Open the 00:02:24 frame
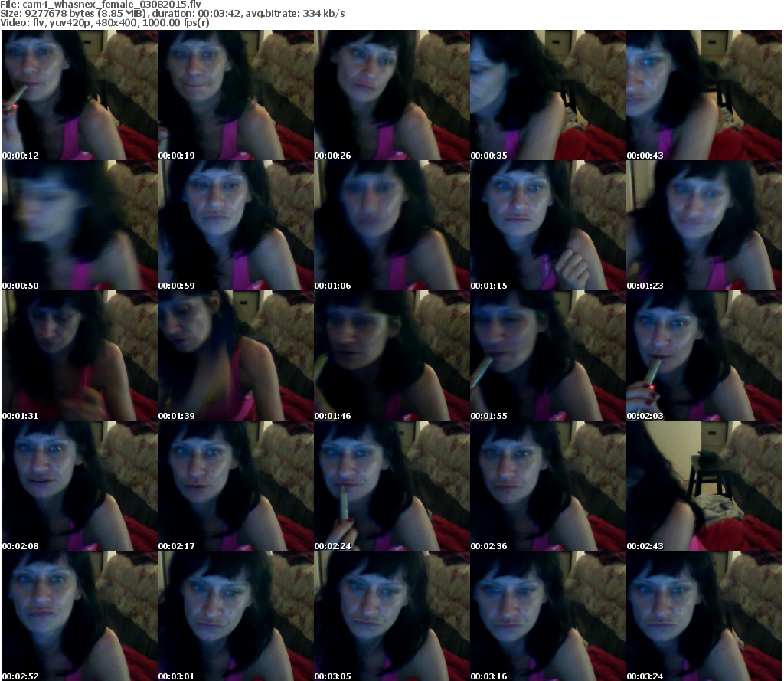 (391, 486)
